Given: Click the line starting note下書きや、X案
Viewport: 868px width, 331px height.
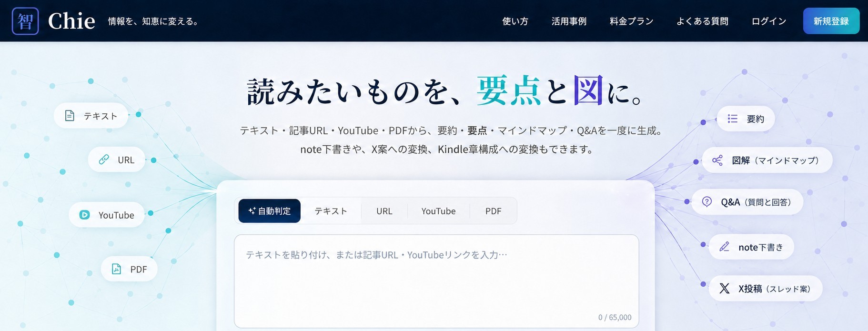Looking at the screenshot, I should point(448,150).
